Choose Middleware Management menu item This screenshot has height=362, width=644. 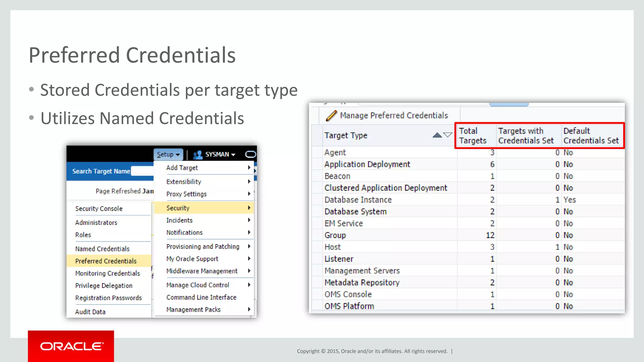point(204,271)
